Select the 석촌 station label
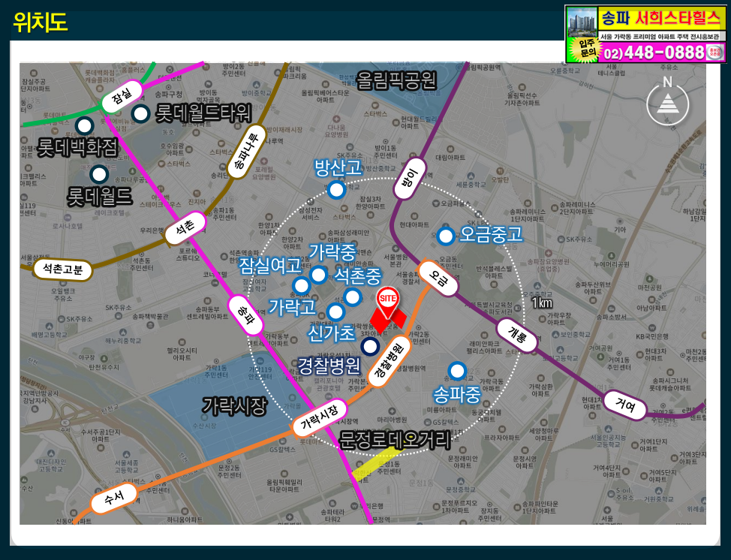Screen dimensions: 731x560 coord(185,228)
